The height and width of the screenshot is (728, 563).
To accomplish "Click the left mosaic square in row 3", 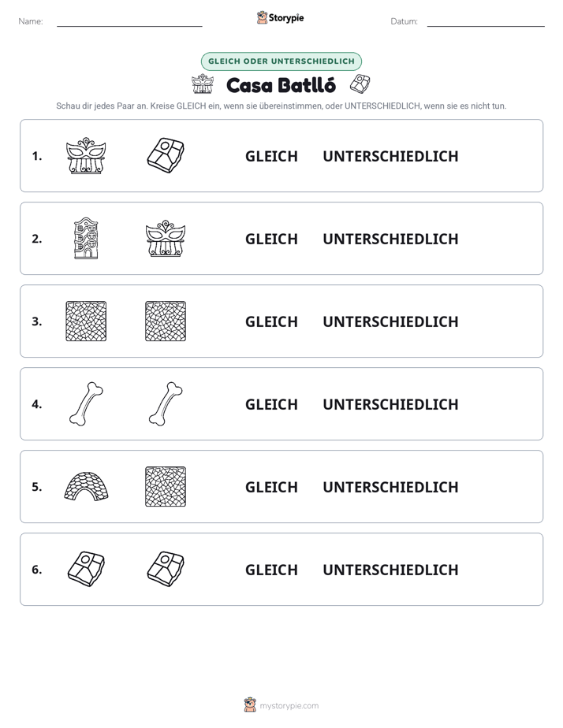I will [86, 321].
